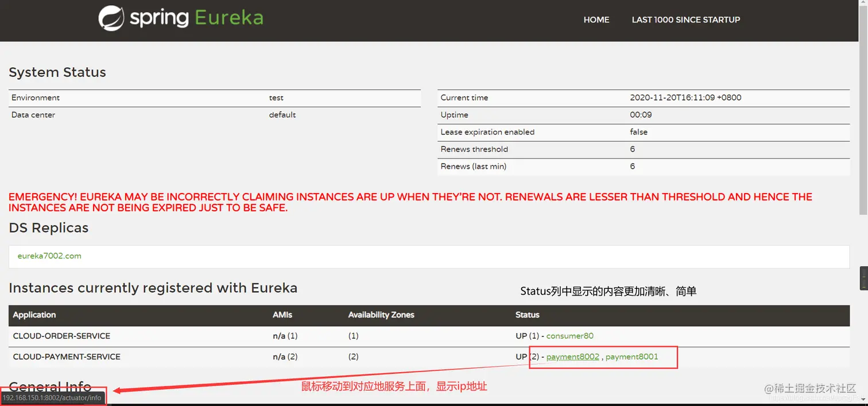Select the Data center value 'default'
This screenshot has height=406, width=868.
point(282,115)
